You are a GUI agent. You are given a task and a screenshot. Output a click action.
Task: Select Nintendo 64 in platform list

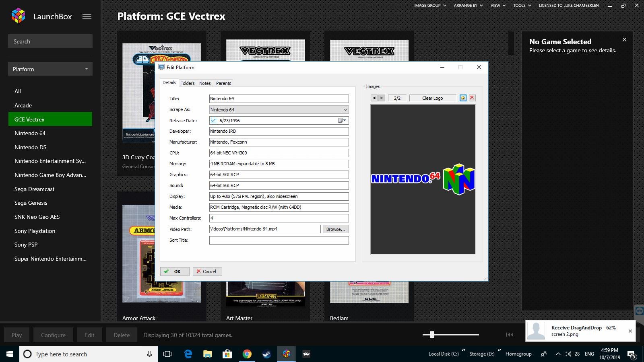coord(50,133)
